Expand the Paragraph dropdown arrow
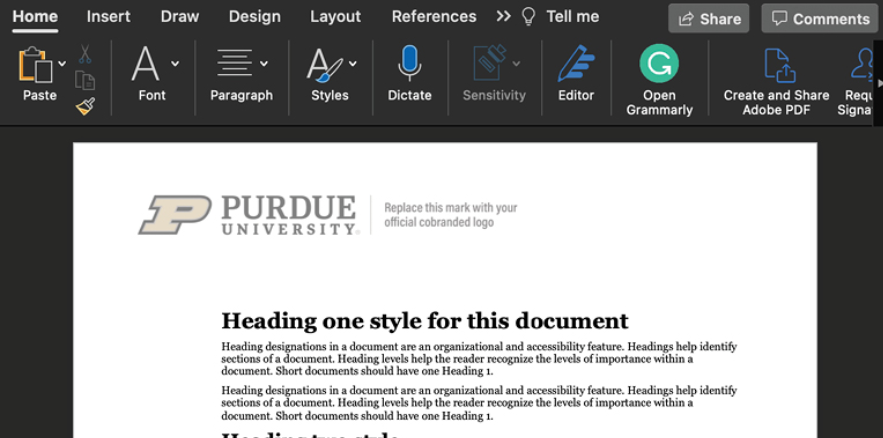This screenshot has width=883, height=438. (264, 64)
